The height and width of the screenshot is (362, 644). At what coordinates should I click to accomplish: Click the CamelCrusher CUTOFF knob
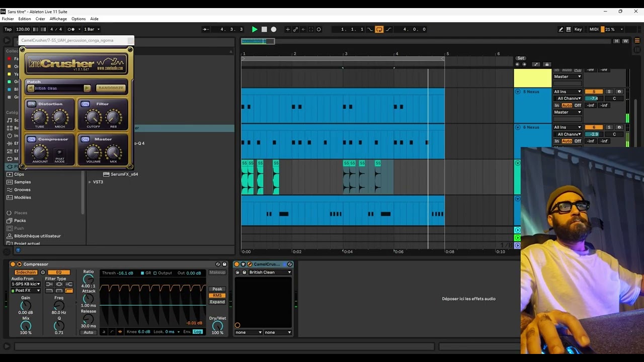coord(93,117)
